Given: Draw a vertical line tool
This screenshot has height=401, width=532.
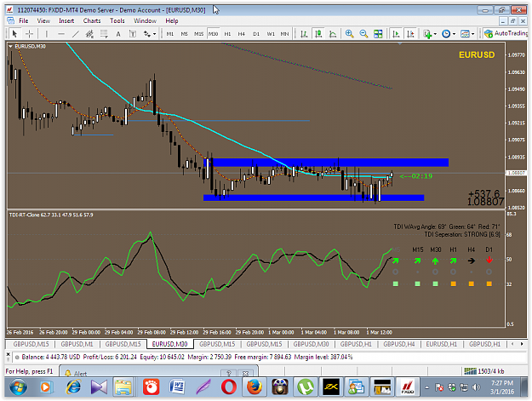Looking at the screenshot, I should pos(47,33).
